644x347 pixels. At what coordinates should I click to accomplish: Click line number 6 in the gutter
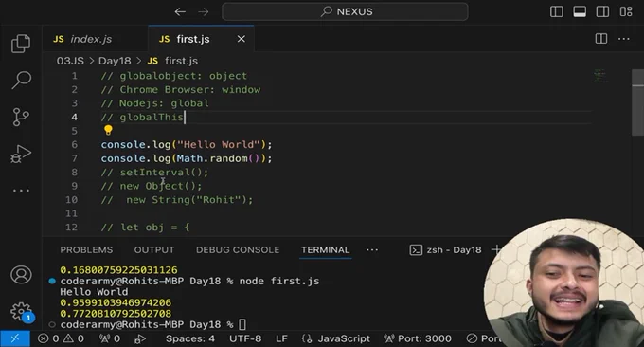pyautogui.click(x=74, y=145)
